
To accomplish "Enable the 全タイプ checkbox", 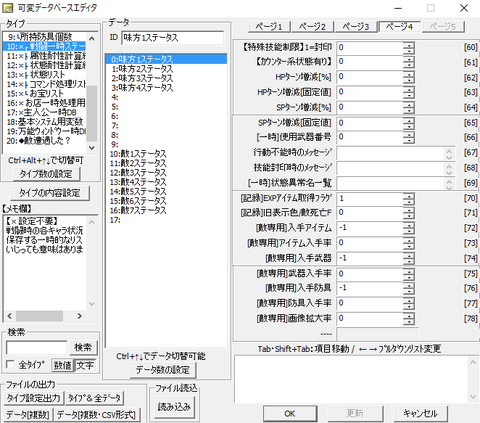I will point(10,364).
